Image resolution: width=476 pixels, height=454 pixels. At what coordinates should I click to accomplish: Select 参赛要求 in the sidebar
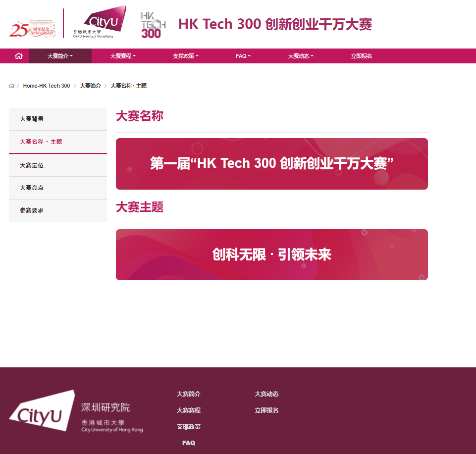tap(58, 210)
